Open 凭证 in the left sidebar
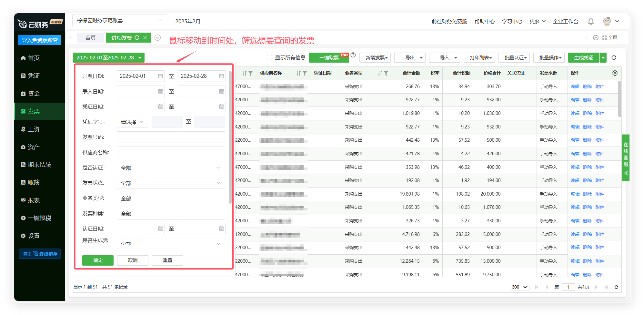This screenshot has width=644, height=315. [34, 76]
